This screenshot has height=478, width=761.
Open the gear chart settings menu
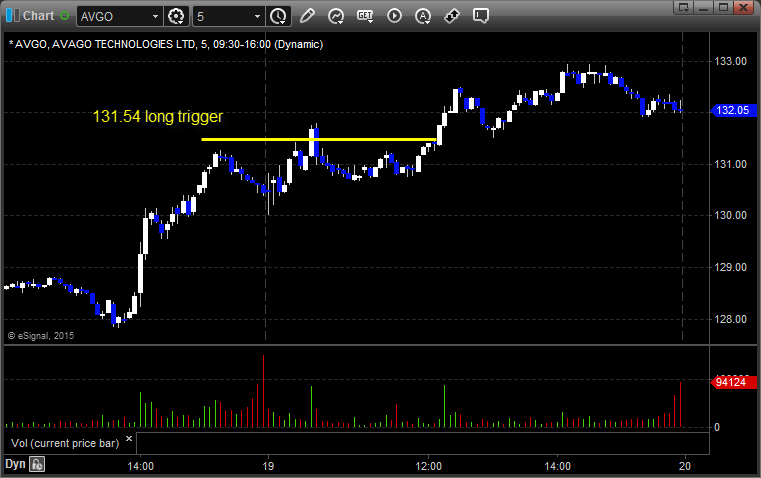coord(176,16)
